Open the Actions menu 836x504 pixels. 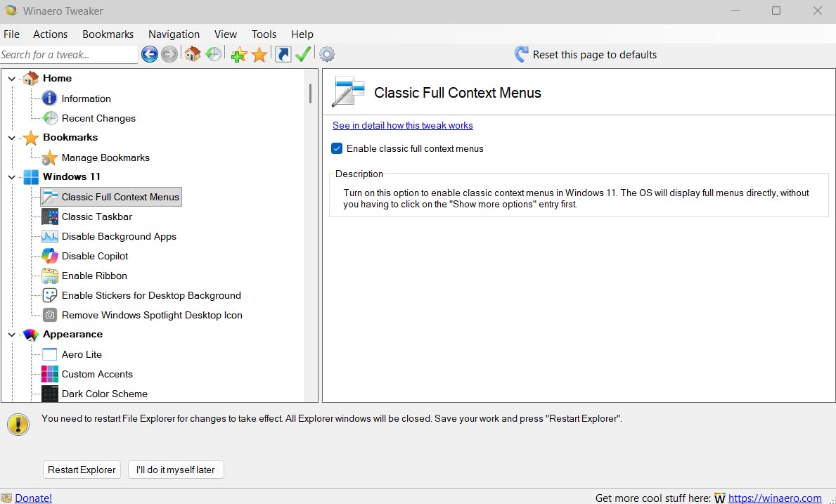pyautogui.click(x=50, y=34)
